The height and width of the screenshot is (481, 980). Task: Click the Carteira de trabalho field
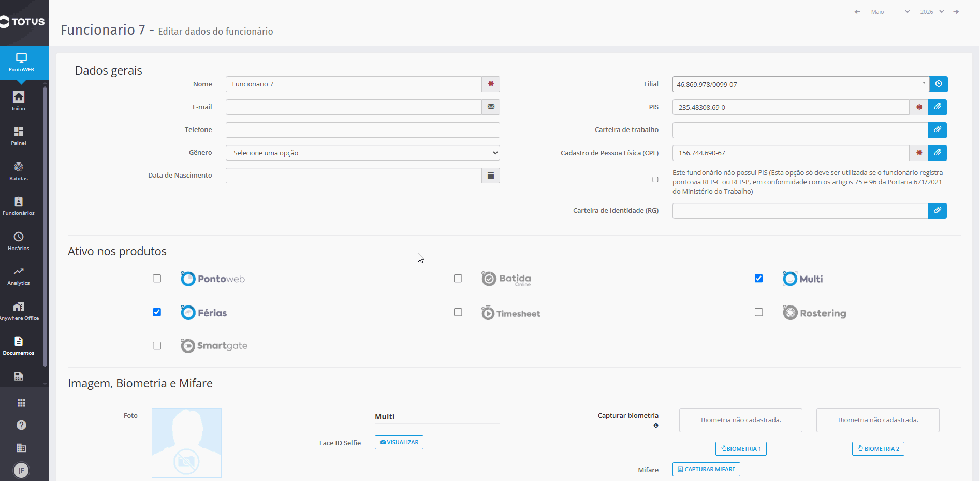point(800,130)
